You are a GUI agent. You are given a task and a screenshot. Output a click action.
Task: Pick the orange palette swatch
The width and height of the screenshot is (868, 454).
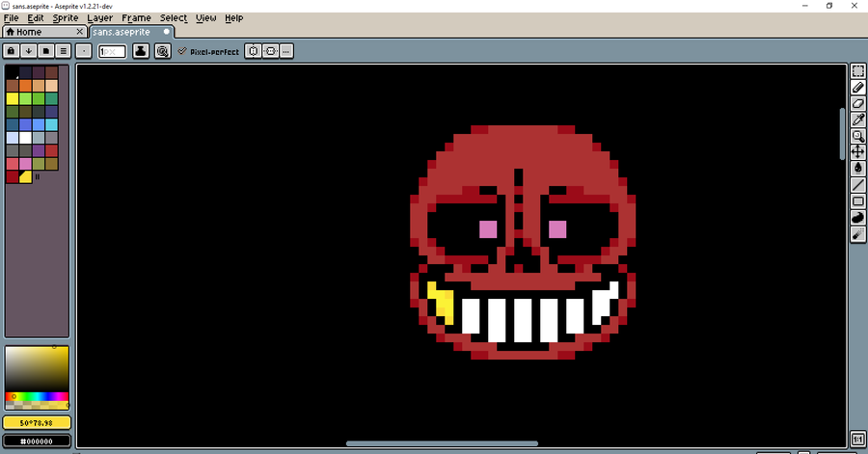click(x=25, y=86)
